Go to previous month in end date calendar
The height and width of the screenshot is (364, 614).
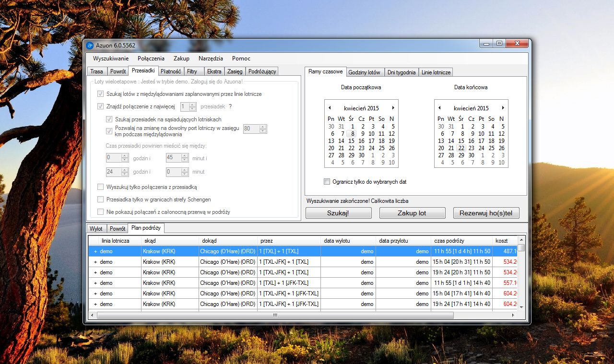(x=439, y=108)
